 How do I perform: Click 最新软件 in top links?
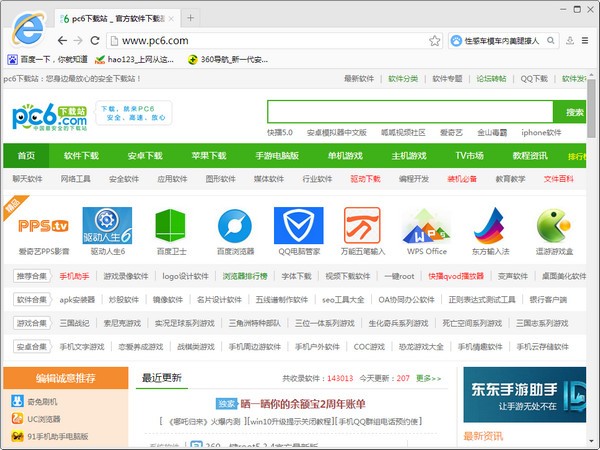coord(359,79)
